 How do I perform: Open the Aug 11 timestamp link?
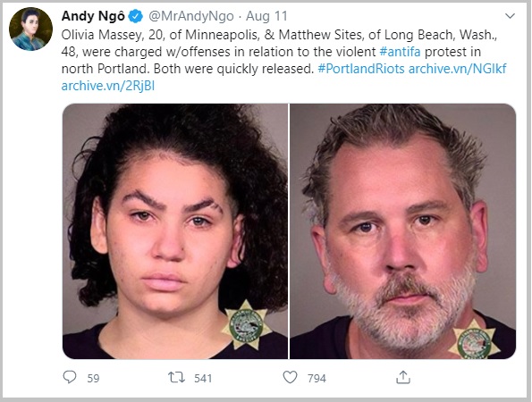point(266,16)
